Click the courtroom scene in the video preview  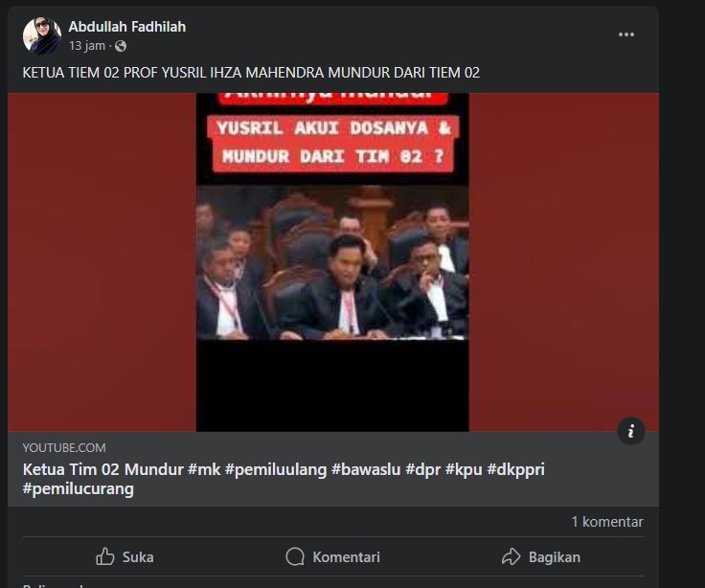(332, 262)
